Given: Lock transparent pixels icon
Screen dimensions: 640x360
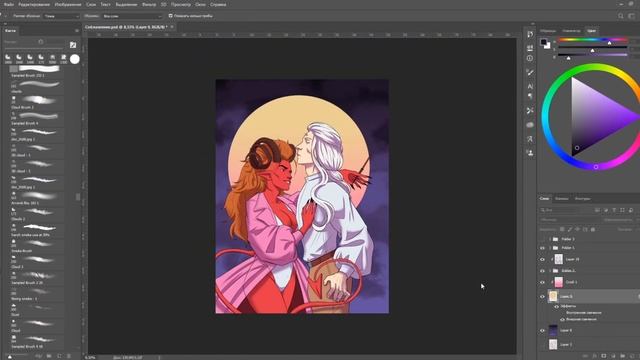Looking at the screenshot, I should 562,229.
